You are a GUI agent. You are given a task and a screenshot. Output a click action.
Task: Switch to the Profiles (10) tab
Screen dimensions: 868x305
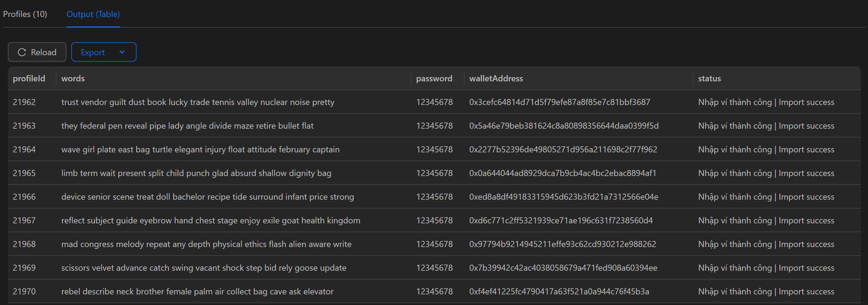click(25, 14)
